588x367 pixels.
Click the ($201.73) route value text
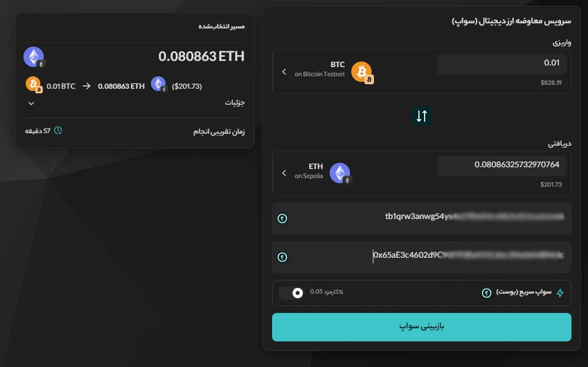click(x=187, y=86)
